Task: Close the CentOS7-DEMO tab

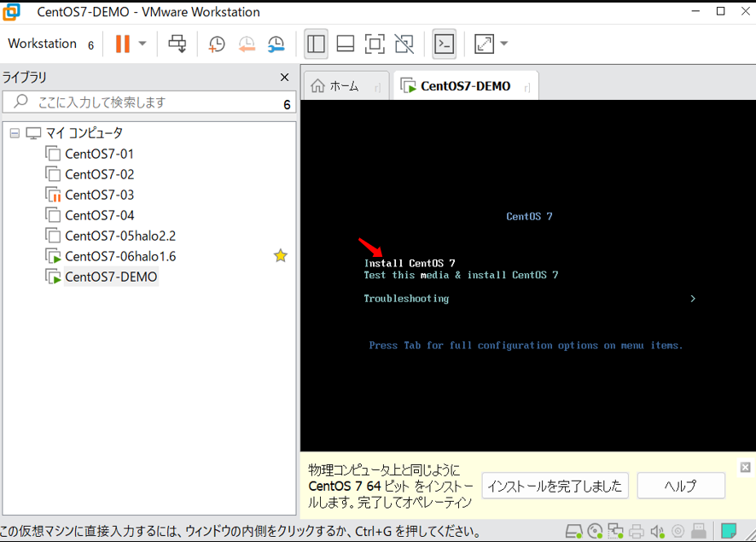Action: (x=527, y=87)
